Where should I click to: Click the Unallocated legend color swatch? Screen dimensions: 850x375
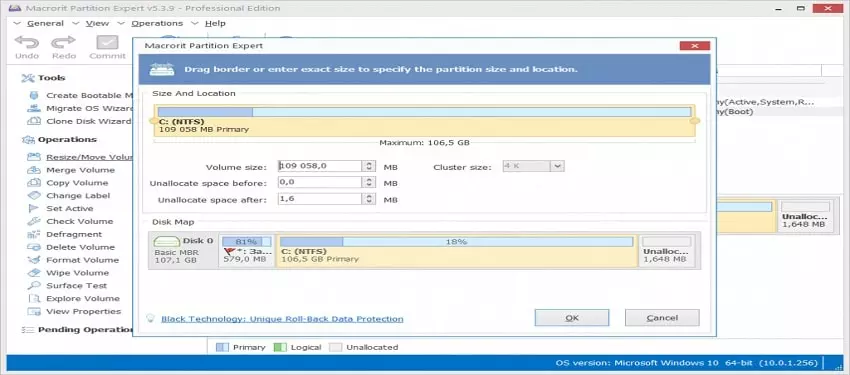[x=336, y=347]
